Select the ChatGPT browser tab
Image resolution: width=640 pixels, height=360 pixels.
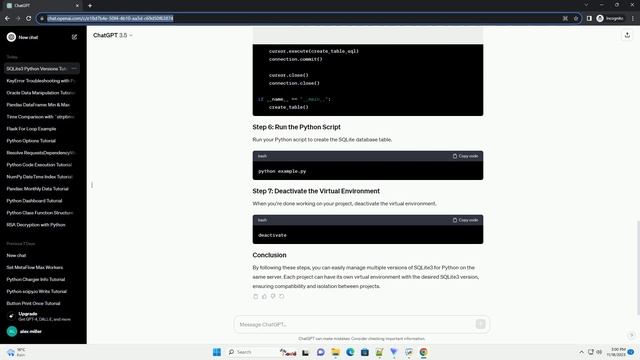(43, 5)
